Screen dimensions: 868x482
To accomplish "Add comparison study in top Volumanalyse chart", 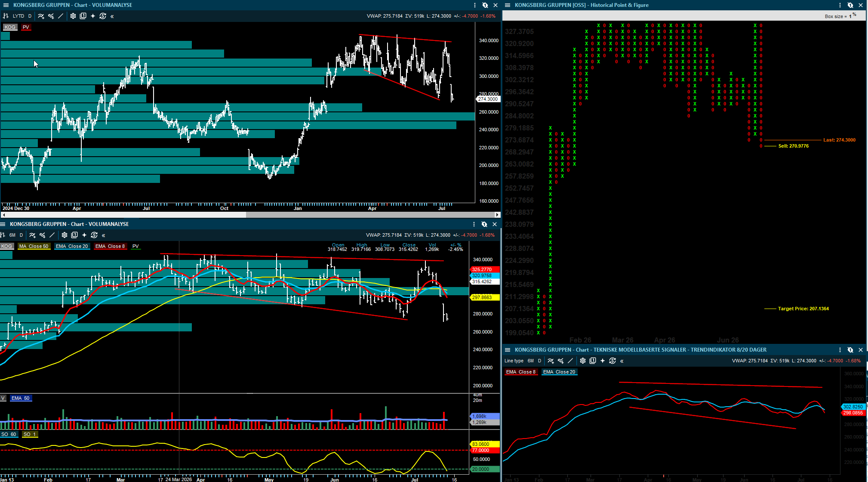I will click(x=51, y=16).
